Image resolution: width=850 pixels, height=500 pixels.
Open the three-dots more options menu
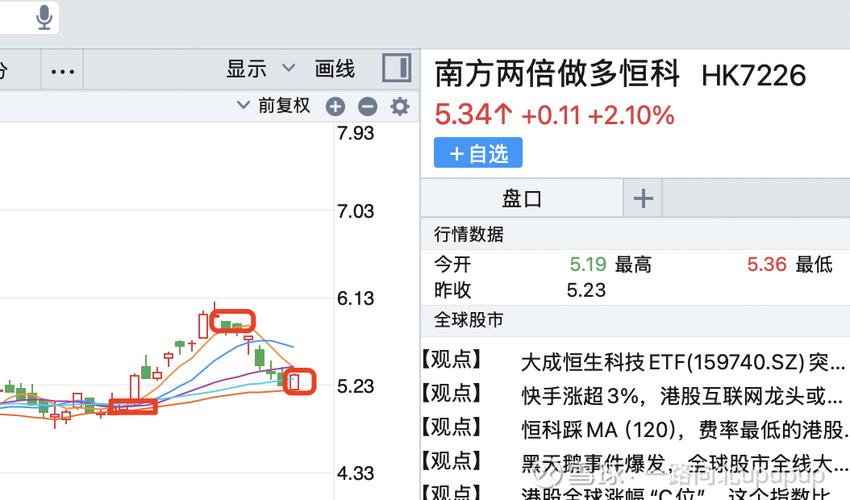(62, 70)
